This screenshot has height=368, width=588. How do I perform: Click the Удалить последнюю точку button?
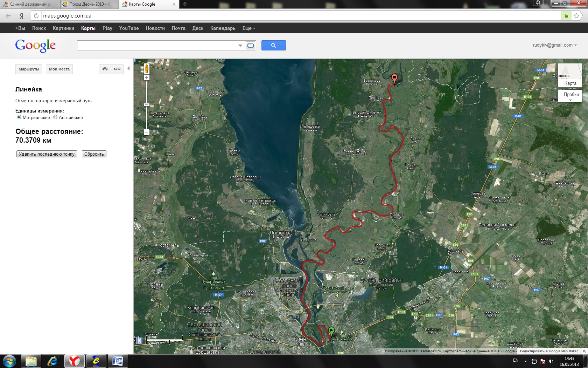coord(47,154)
